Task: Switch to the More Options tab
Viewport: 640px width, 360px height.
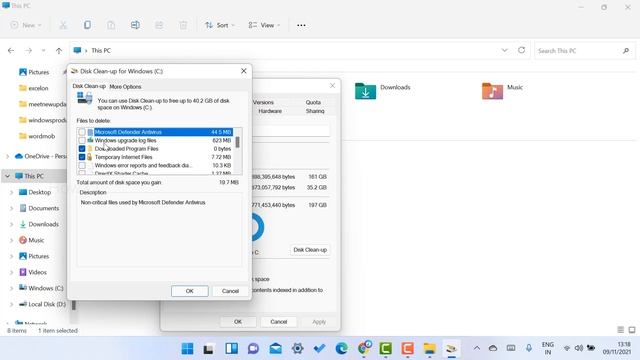Action: [x=125, y=87]
